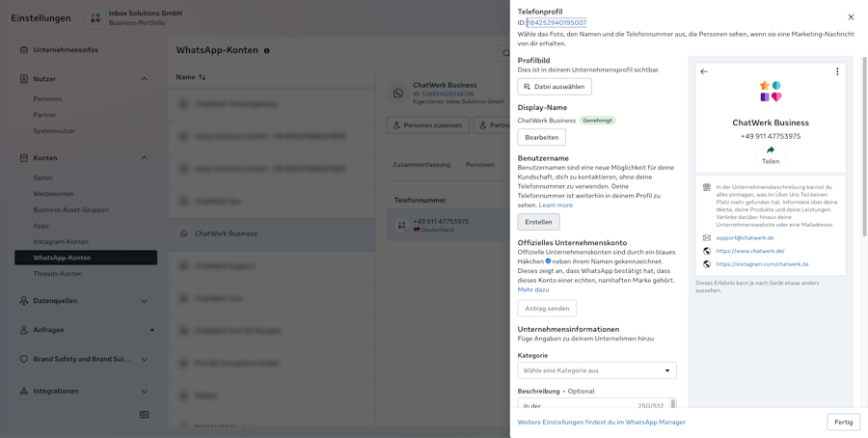Open Instagram-Konten in sidebar

click(61, 242)
